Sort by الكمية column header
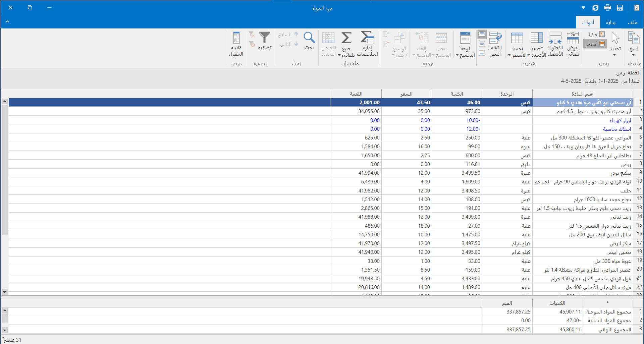 (457, 94)
